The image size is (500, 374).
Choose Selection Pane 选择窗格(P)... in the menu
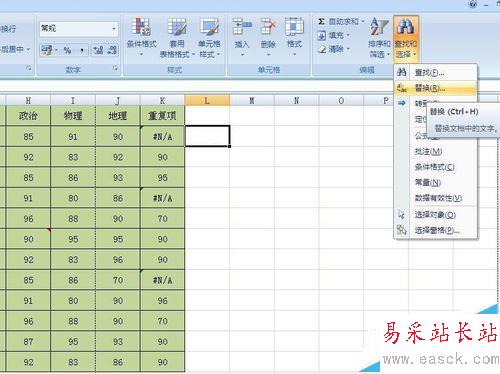tap(436, 230)
